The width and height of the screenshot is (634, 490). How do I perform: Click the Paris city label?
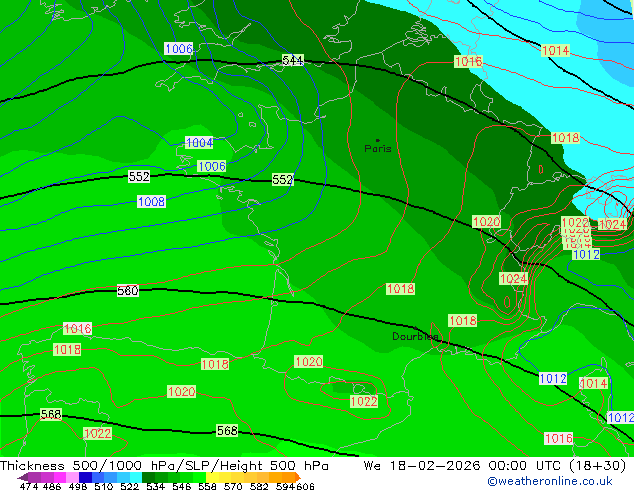(378, 149)
